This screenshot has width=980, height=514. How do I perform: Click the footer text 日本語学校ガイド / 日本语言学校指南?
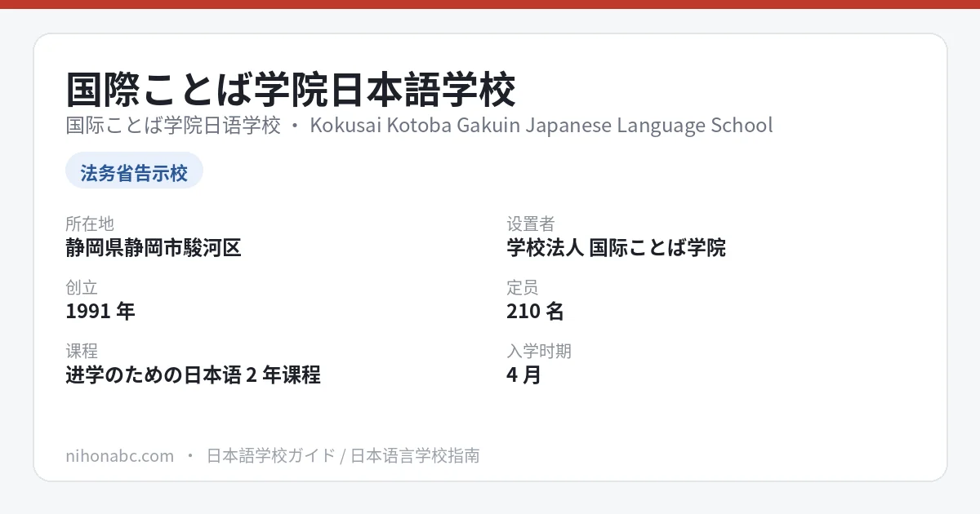point(343,455)
